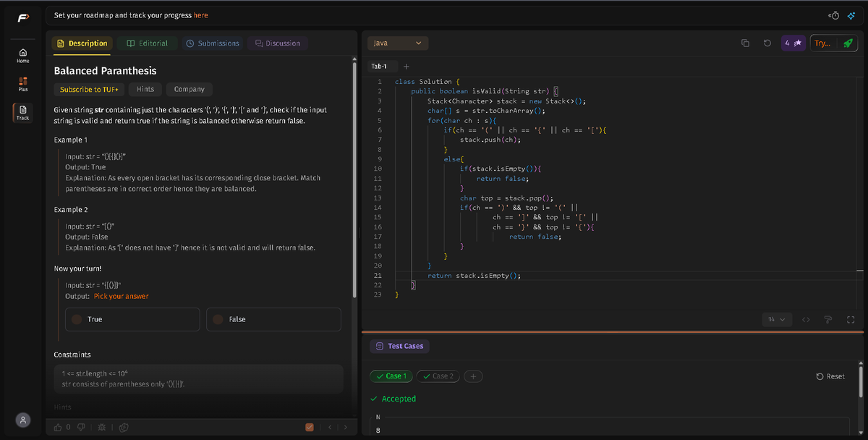Select test Case 1
The height and width of the screenshot is (440, 868).
point(391,376)
